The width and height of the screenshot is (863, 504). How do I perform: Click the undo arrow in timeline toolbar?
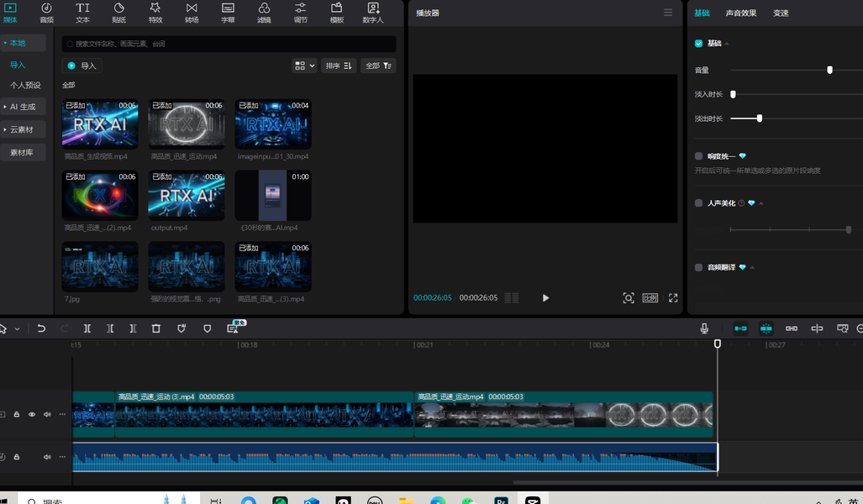[x=41, y=328]
